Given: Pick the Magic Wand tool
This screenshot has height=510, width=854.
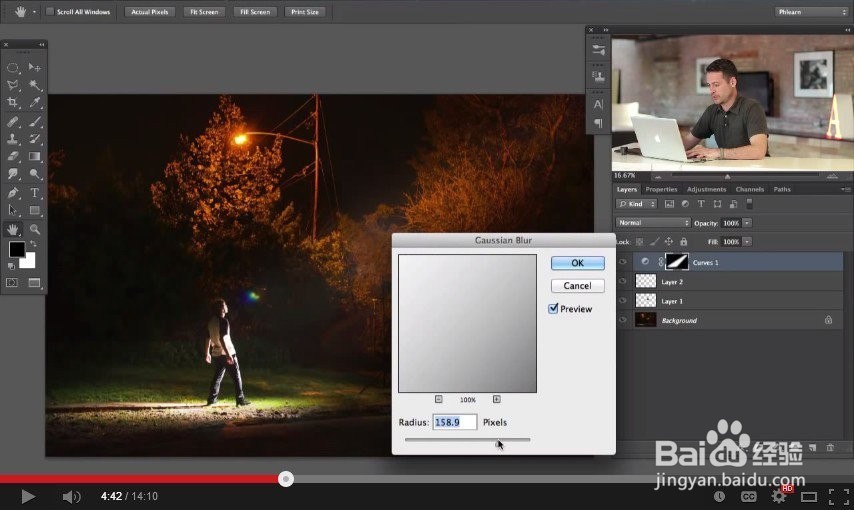Looking at the screenshot, I should pos(35,85).
